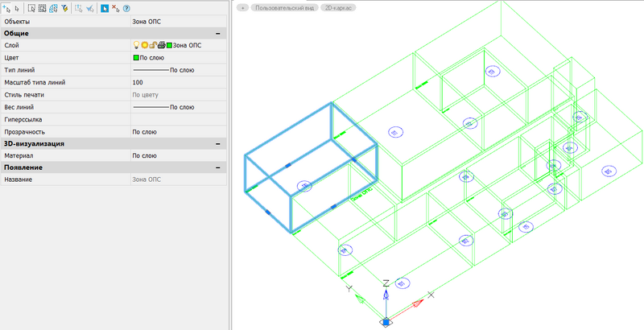Click the help question mark icon
Screen dimensions: 644x330
(x=127, y=8)
